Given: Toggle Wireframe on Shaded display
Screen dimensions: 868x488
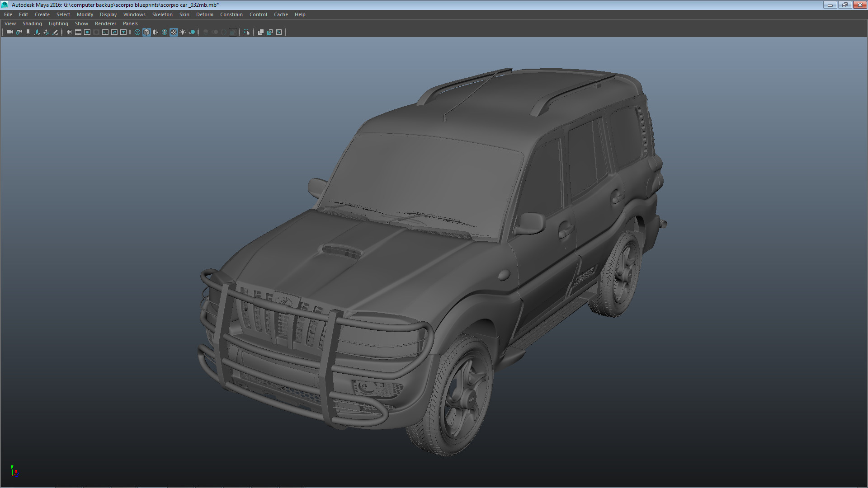Looking at the screenshot, I should click(165, 32).
